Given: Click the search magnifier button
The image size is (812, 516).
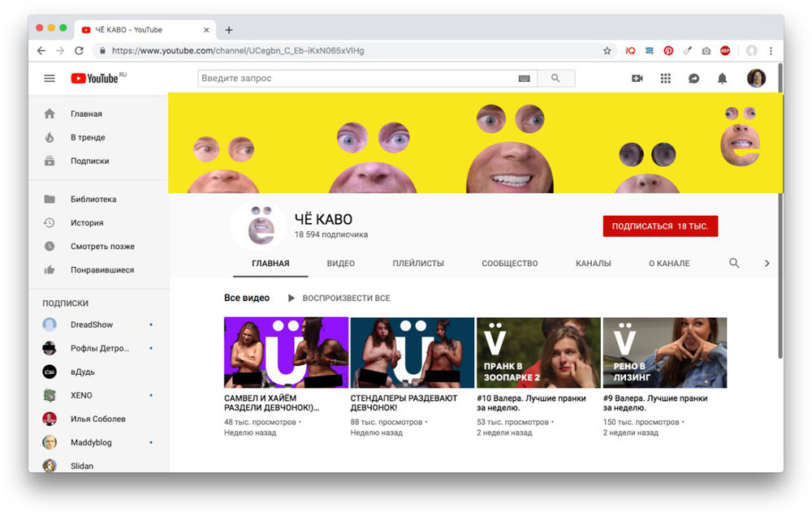Looking at the screenshot, I should click(555, 79).
